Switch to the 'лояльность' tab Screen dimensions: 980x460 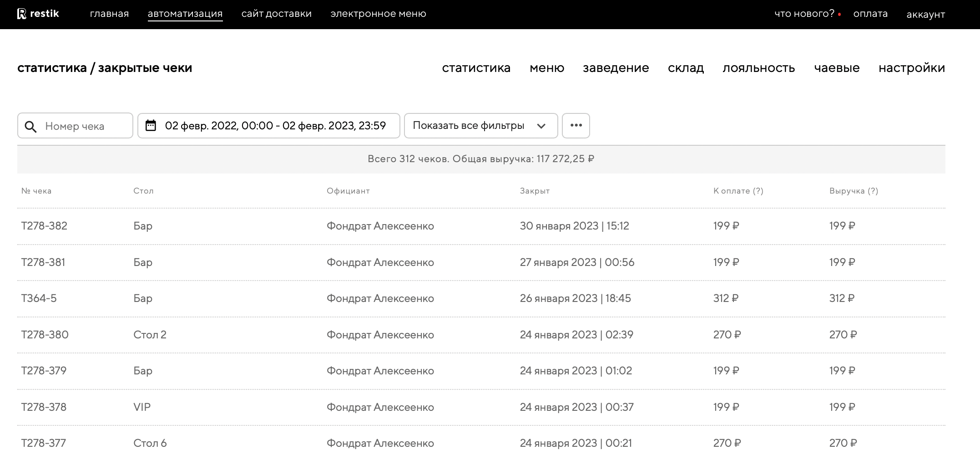758,68
